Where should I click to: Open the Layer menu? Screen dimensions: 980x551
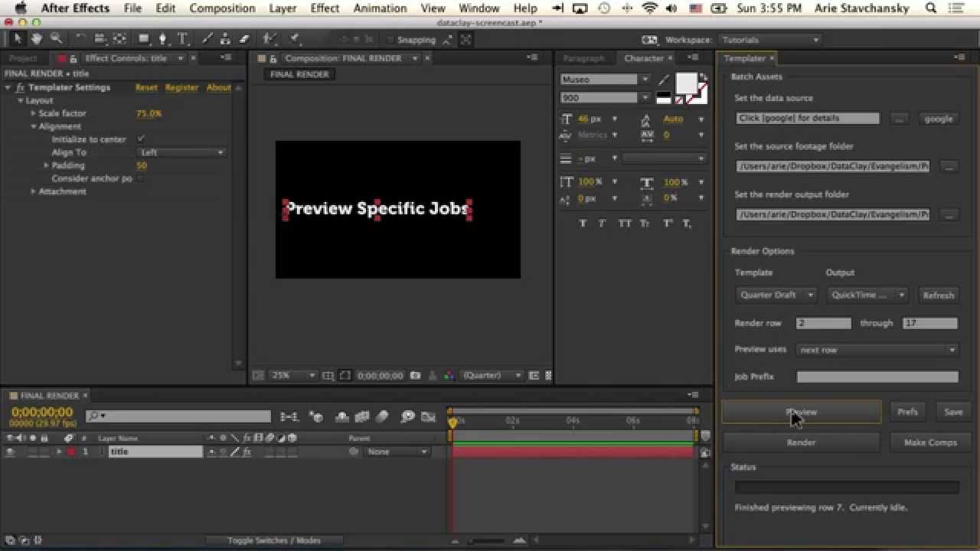click(283, 8)
